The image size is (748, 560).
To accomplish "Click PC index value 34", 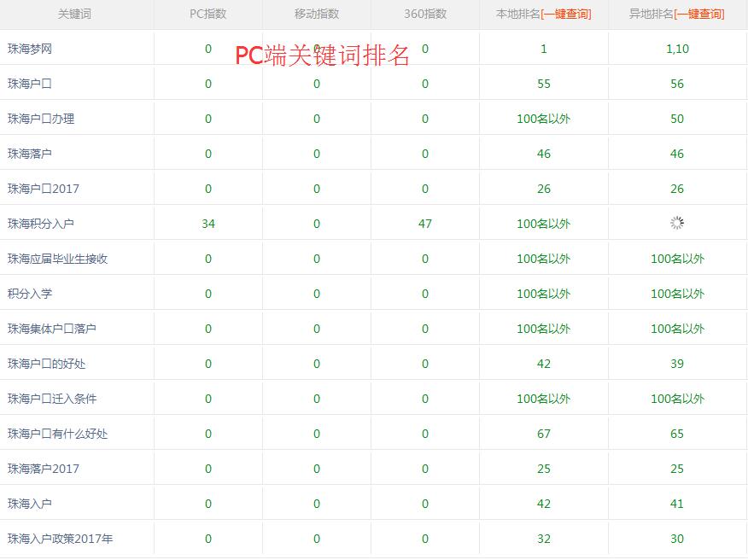I will (x=208, y=224).
